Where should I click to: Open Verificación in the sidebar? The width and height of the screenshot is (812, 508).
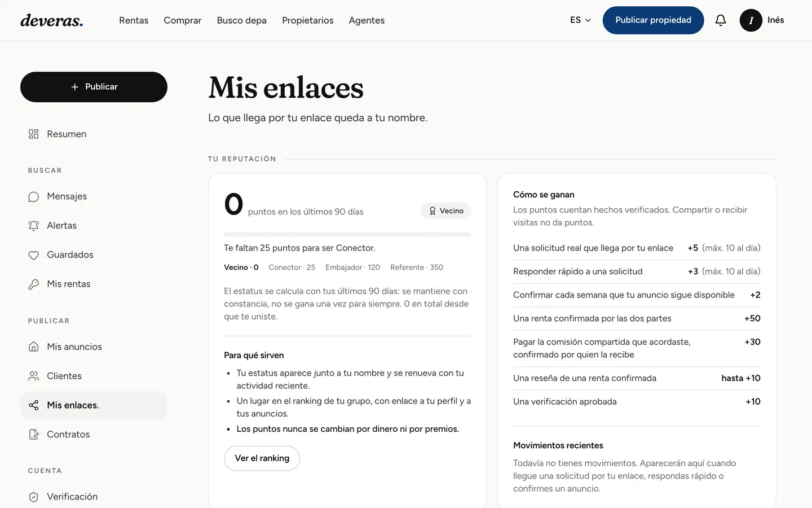94,497
